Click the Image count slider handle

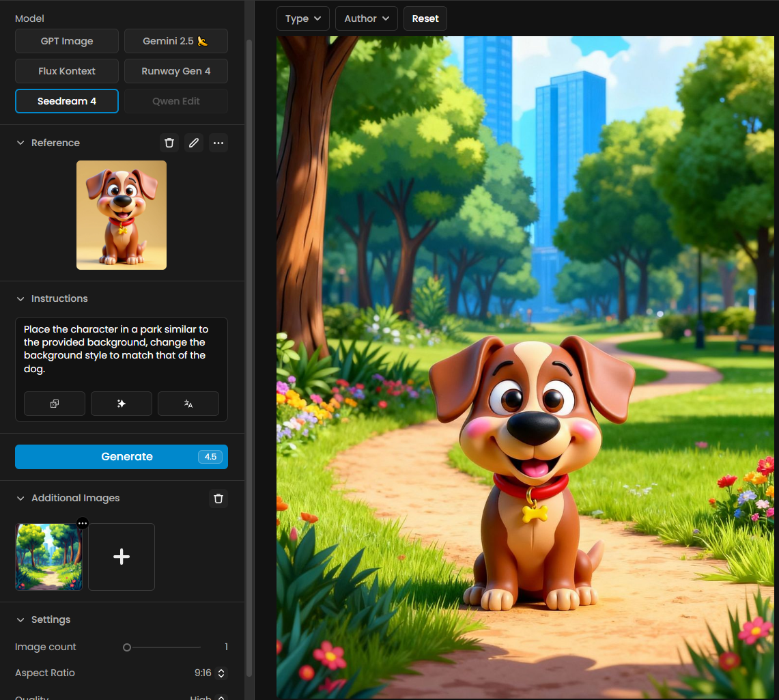[x=127, y=647]
